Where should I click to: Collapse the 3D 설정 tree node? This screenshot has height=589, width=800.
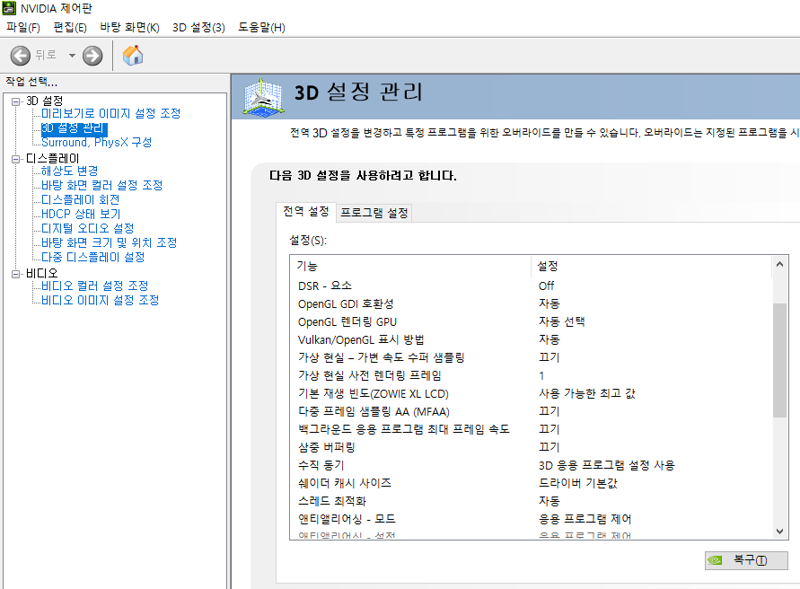tap(16, 102)
